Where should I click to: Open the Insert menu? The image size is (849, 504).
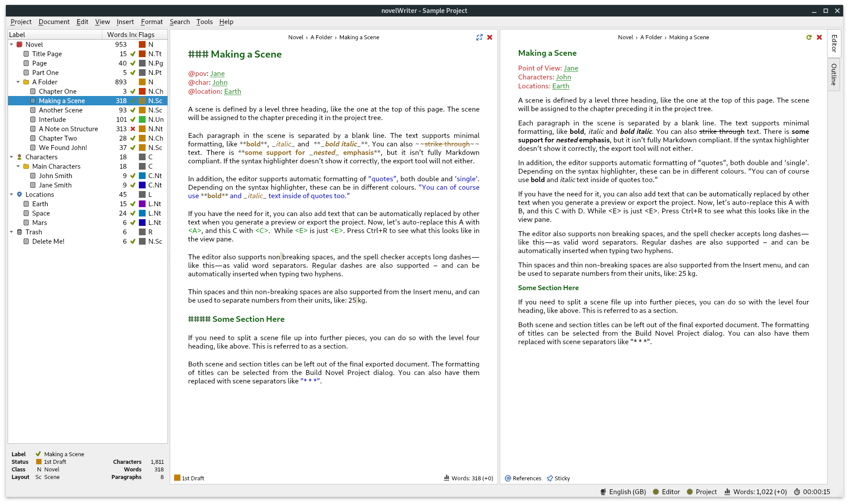pos(125,22)
